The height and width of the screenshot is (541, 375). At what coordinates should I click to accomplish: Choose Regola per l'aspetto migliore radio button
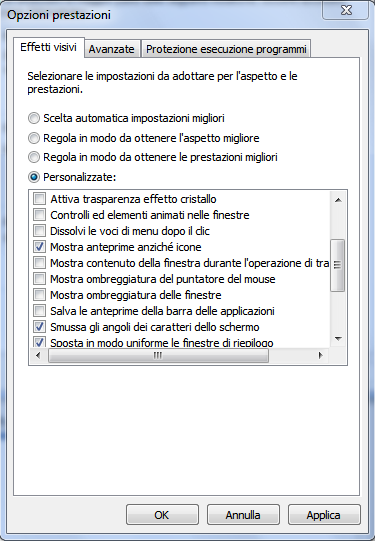click(x=34, y=138)
